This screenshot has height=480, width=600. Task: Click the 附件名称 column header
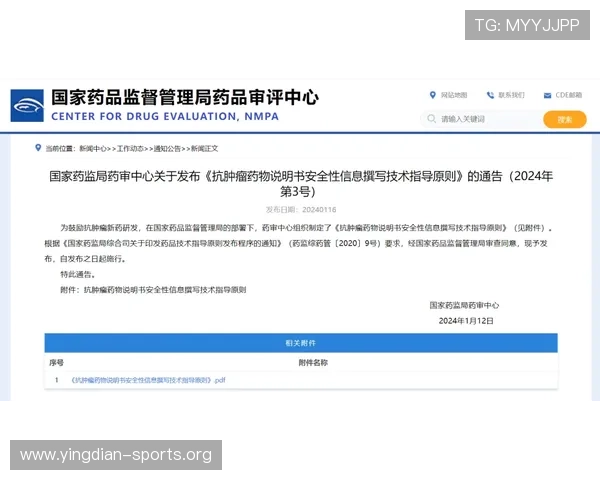point(313,362)
